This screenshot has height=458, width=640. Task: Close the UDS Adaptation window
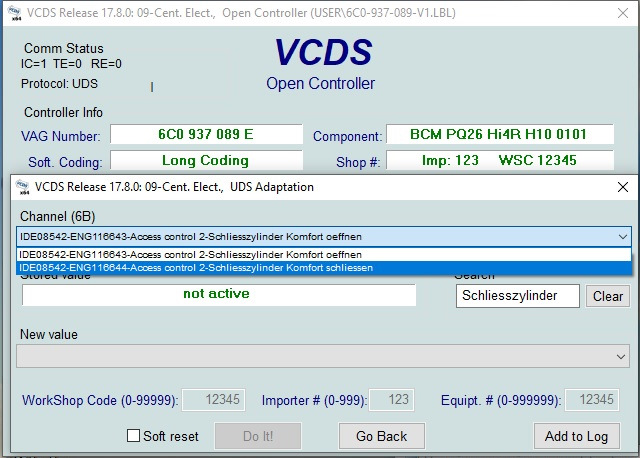622,187
